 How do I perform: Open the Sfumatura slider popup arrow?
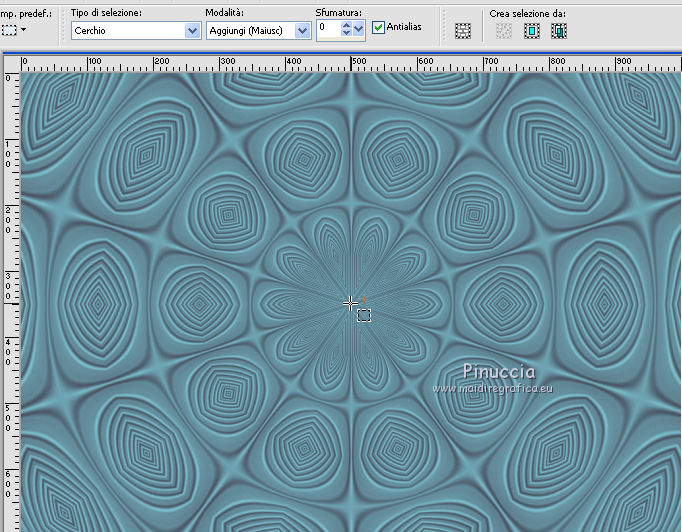(x=359, y=30)
